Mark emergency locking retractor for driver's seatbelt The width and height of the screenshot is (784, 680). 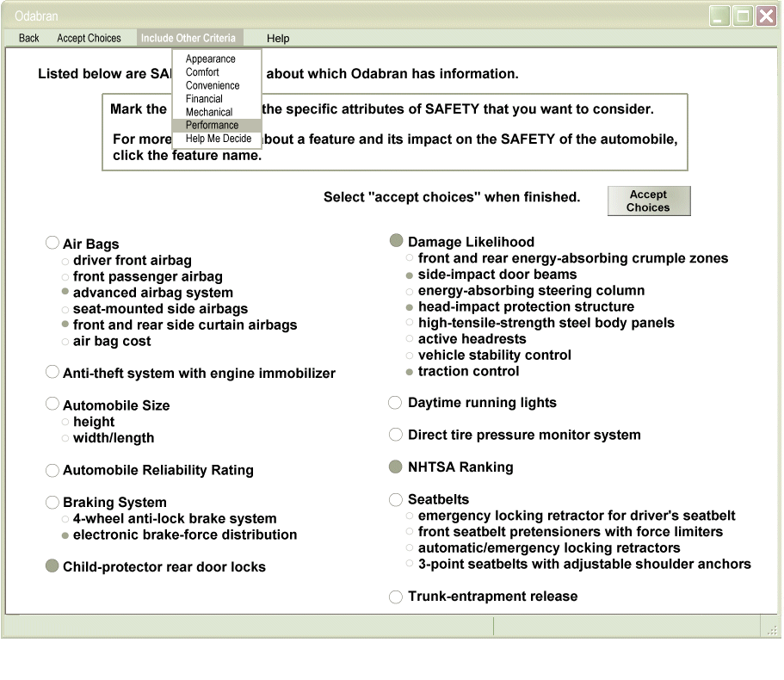click(x=410, y=516)
